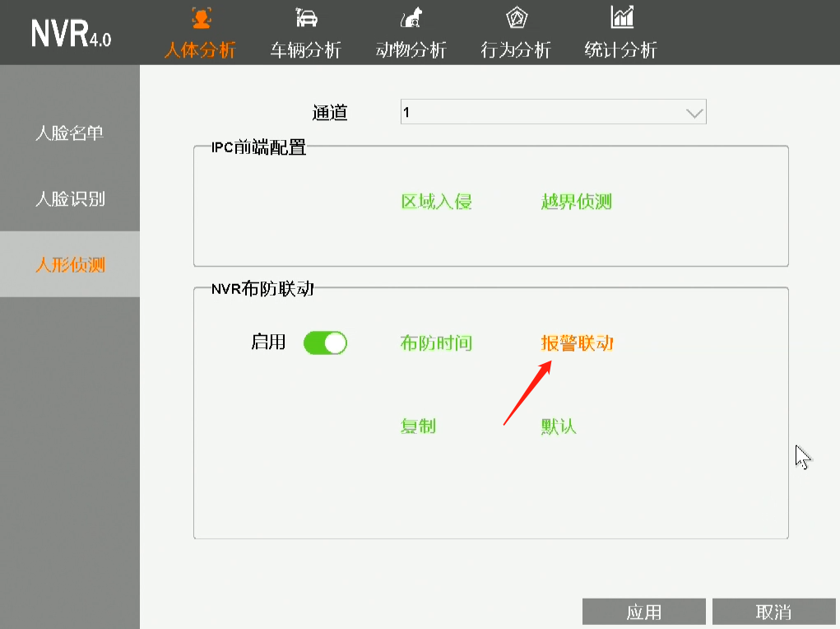This screenshot has width=840, height=629.
Task: Select 人形侦测 in the sidebar
Action: pyautogui.click(x=70, y=265)
